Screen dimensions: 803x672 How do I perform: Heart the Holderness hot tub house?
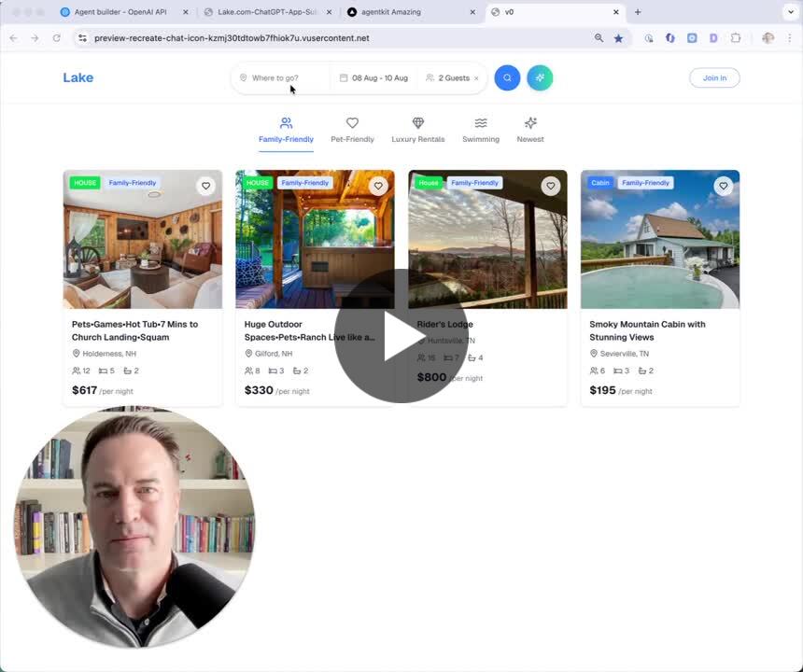click(x=205, y=186)
